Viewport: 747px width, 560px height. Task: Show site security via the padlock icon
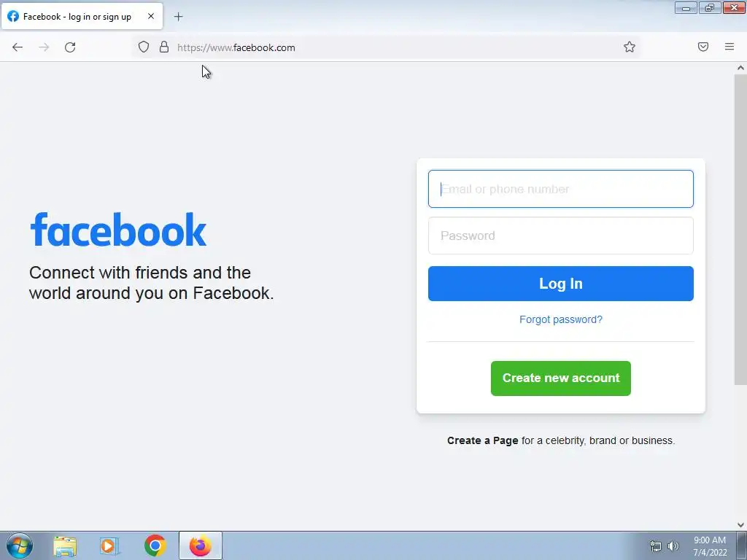pyautogui.click(x=164, y=47)
